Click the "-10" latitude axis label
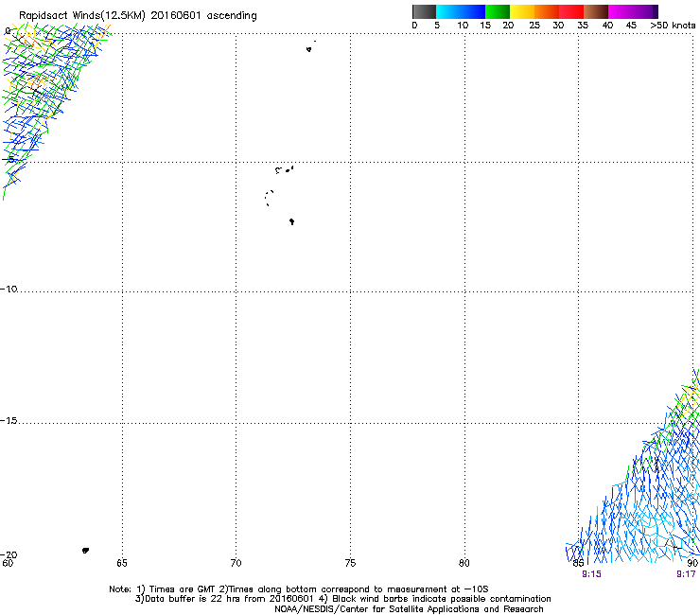Viewport: 700px width, 615px height. (9, 289)
